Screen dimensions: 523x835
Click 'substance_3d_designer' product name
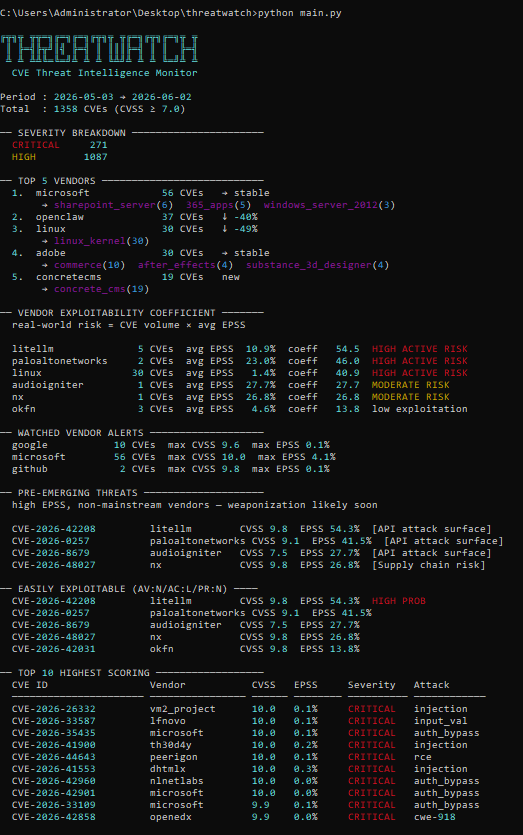point(308,265)
